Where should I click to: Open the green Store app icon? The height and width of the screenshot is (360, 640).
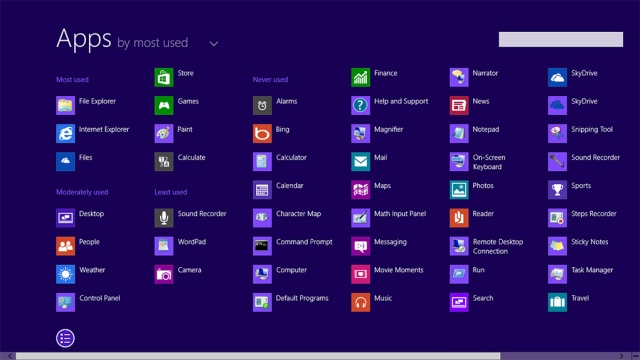click(x=164, y=77)
